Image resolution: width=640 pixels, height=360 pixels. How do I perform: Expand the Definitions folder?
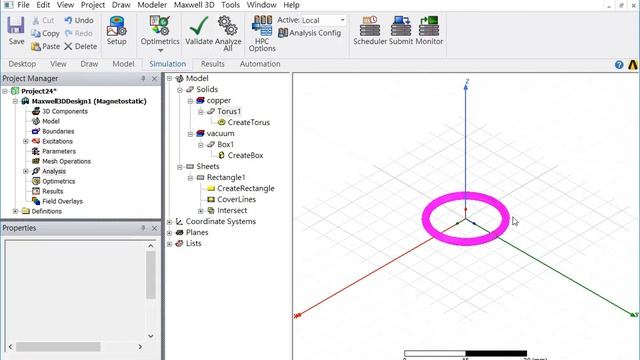click(x=15, y=211)
